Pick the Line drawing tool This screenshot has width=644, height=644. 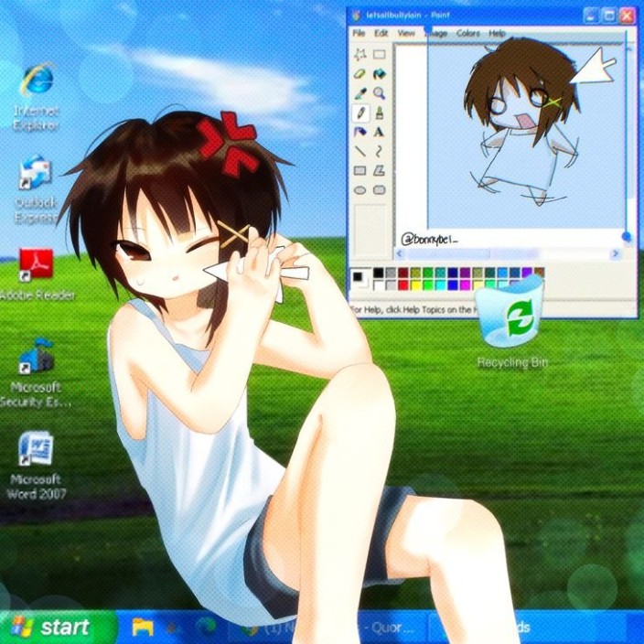360,151
